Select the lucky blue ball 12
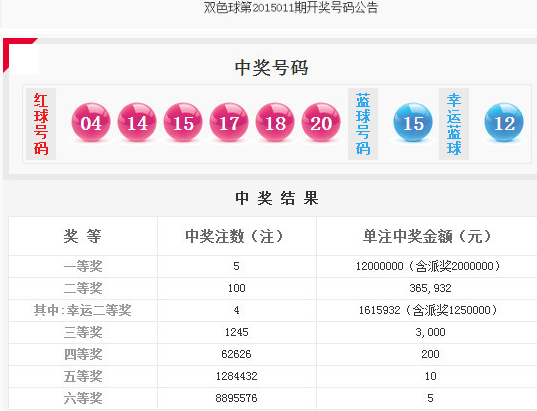 [x=504, y=122]
